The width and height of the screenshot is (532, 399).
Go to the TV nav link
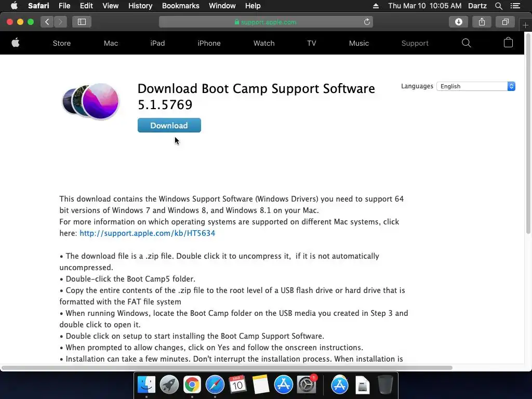tap(312, 43)
